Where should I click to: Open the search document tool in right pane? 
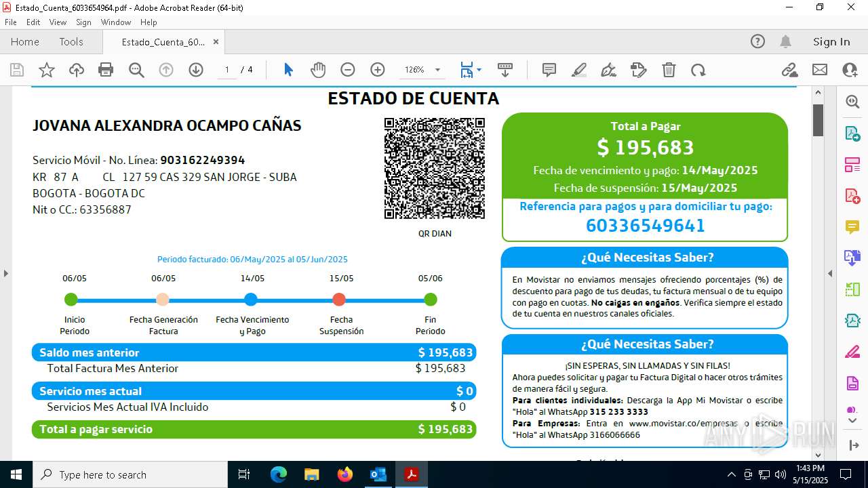852,102
